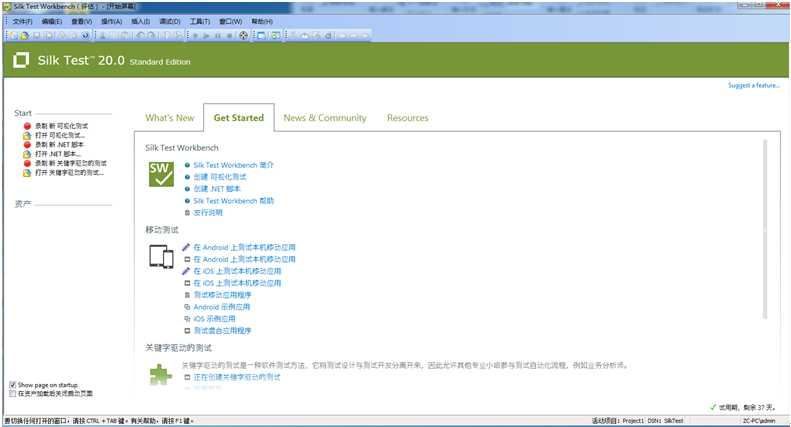Click the Start heading in left sidebar
The height and width of the screenshot is (427, 791).
tap(23, 113)
